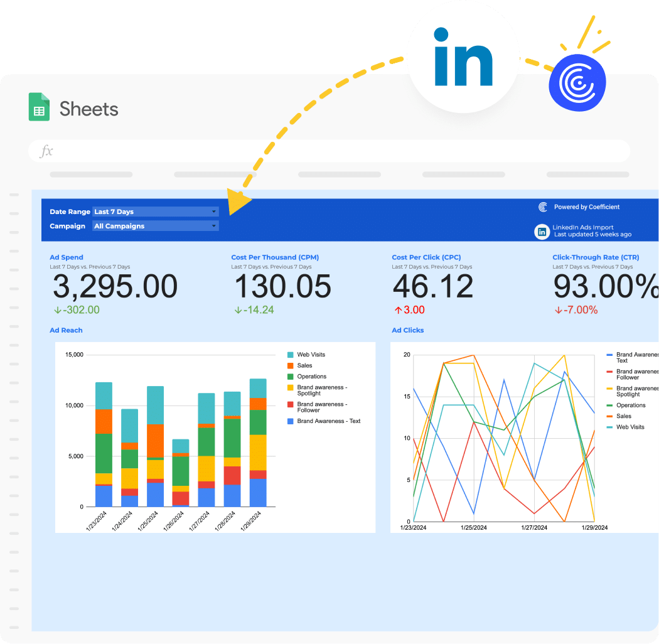
Task: Click the large LinkedIn logo circle
Action: [463, 57]
